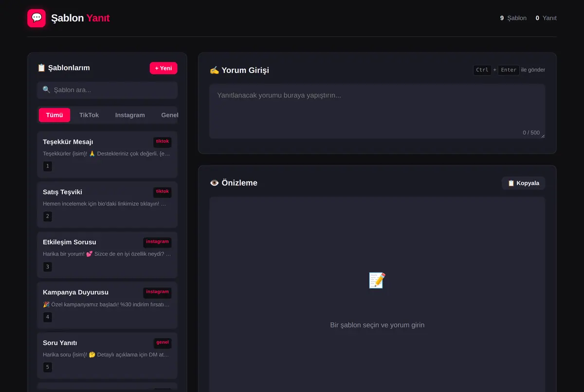Viewport: 584px width, 392px height.
Task: Click the 9 Şablon counter in header
Action: (x=513, y=18)
